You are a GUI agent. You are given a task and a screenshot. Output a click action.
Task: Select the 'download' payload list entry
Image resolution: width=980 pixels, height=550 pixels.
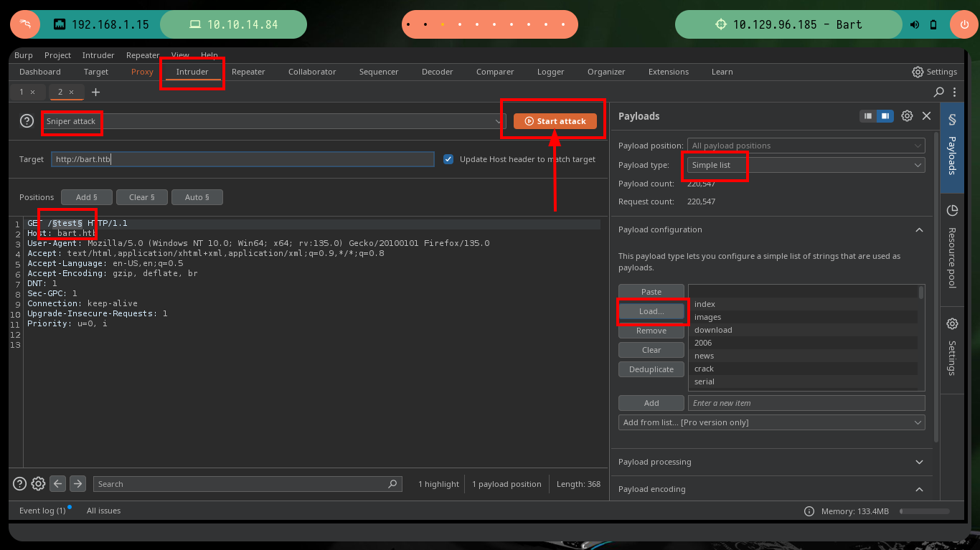pyautogui.click(x=804, y=330)
